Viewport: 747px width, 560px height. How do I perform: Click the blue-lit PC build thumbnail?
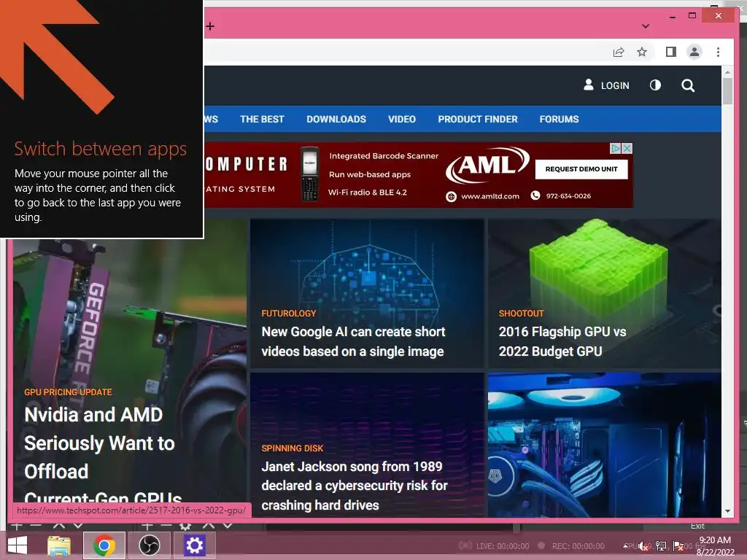click(604, 446)
